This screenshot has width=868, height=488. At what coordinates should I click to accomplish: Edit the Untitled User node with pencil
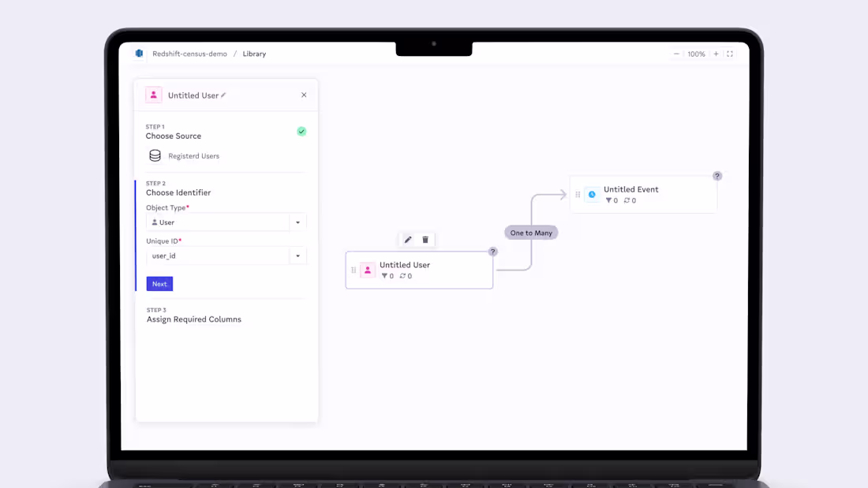(408, 240)
